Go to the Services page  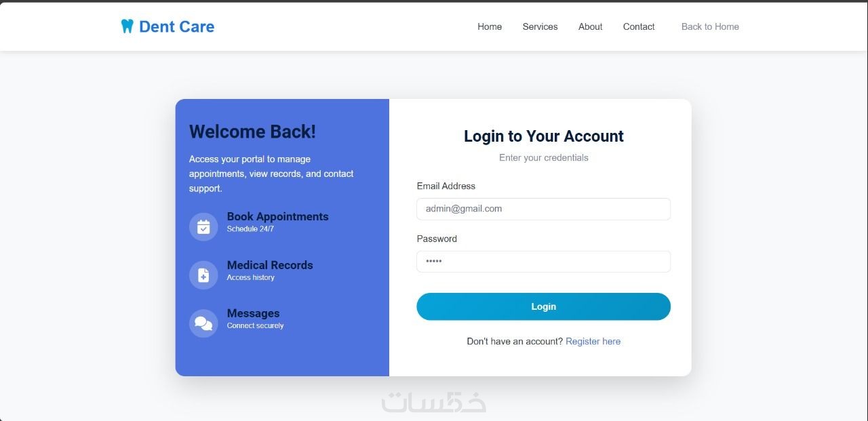[x=540, y=26]
